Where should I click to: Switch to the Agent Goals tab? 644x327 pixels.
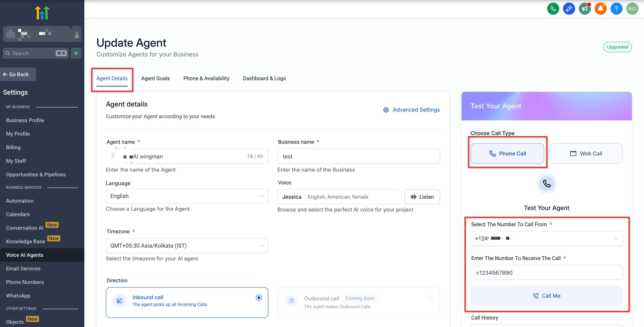pyautogui.click(x=155, y=78)
